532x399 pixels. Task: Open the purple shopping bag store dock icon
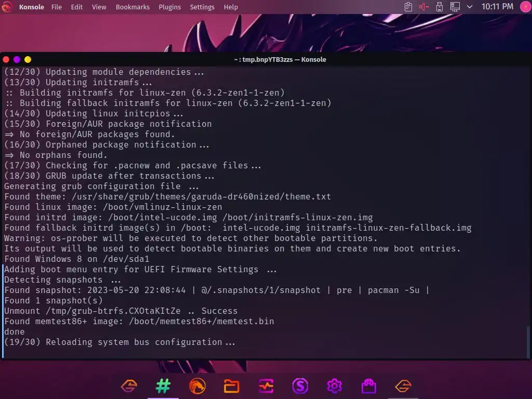[369, 386]
